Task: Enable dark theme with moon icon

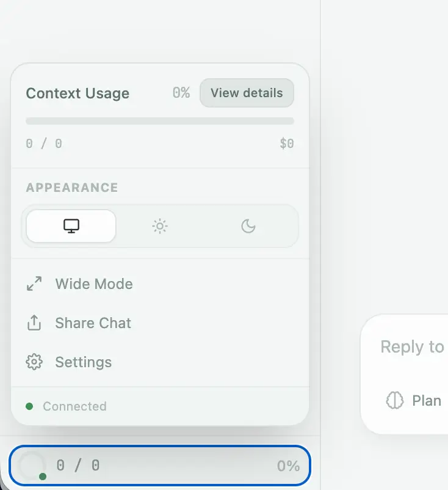Action: (x=248, y=226)
